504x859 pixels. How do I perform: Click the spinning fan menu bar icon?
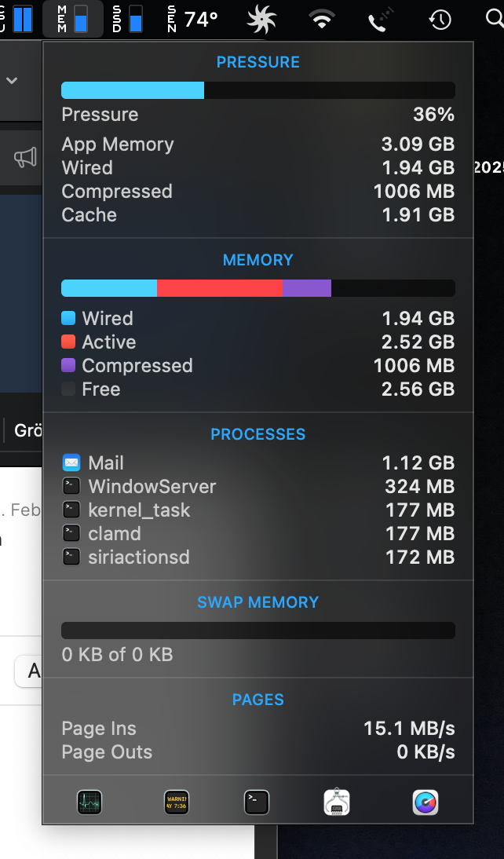point(261,20)
